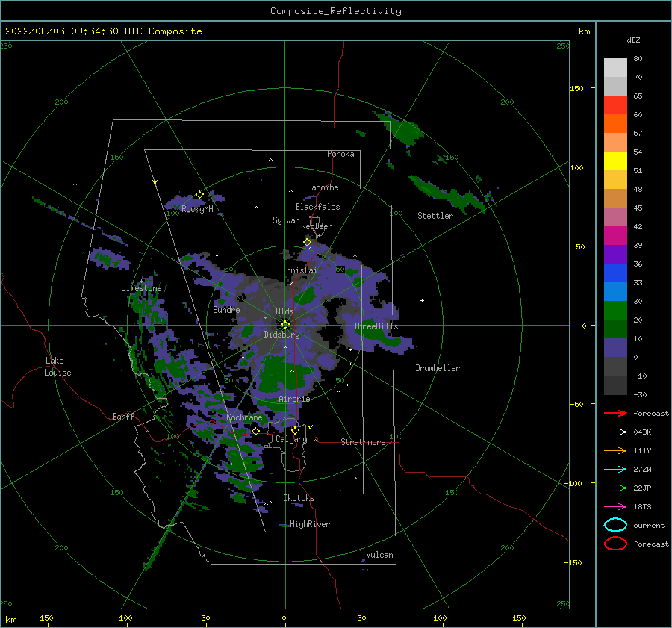672x628 pixels.
Task: Click the yellow diamond marker below RedDeer
Action: [308, 243]
